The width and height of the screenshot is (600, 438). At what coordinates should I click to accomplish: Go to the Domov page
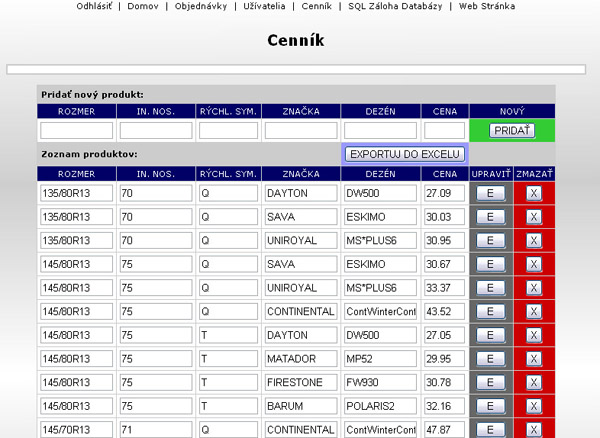click(143, 6)
